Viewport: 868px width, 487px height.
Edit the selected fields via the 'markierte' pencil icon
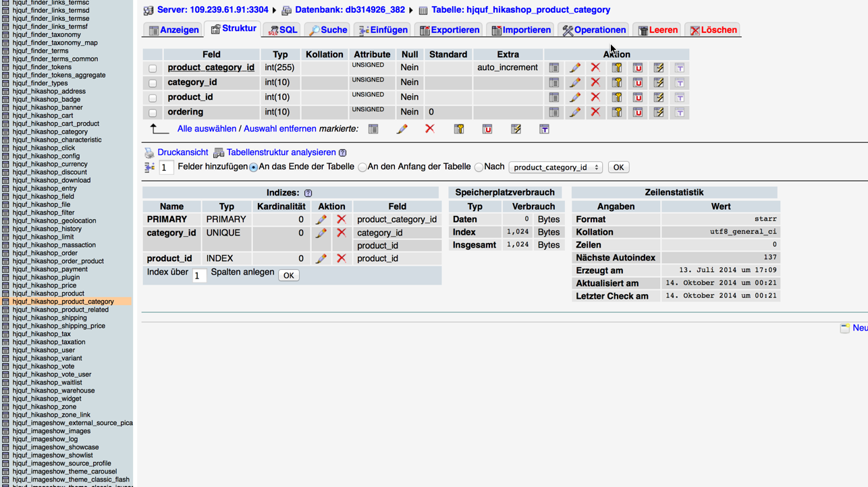pos(402,129)
